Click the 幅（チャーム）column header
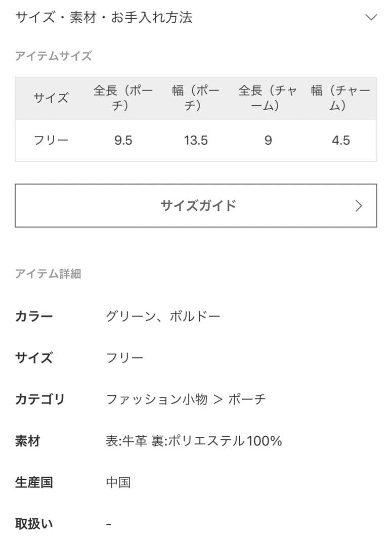Image resolution: width=392 pixels, height=546 pixels. [x=340, y=98]
